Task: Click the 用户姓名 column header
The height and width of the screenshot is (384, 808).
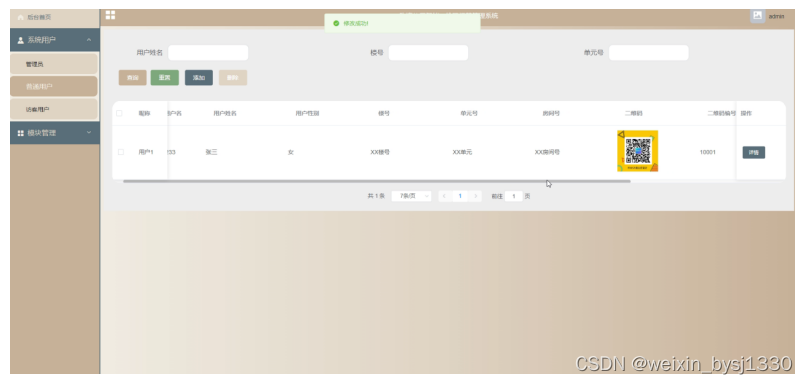Action: 225,113
